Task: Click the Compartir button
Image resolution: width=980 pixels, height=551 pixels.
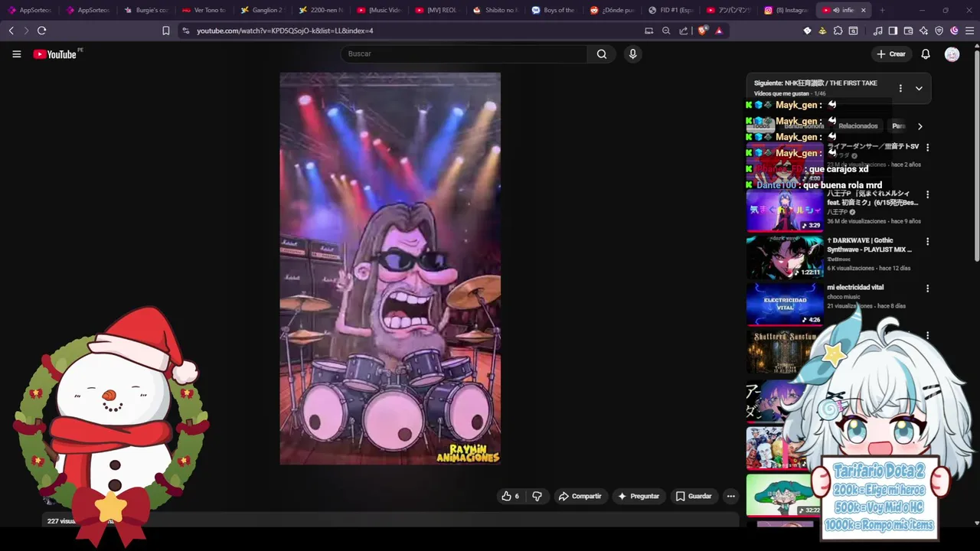Action: (x=580, y=496)
